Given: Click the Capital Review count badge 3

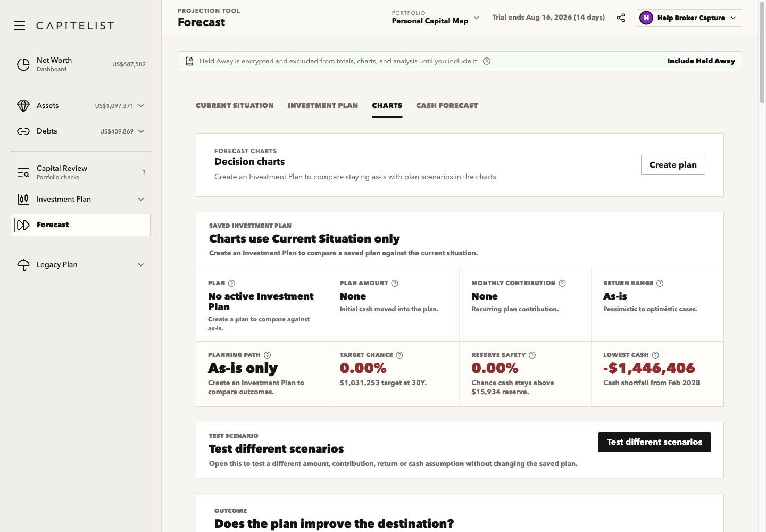Looking at the screenshot, I should pos(144,172).
